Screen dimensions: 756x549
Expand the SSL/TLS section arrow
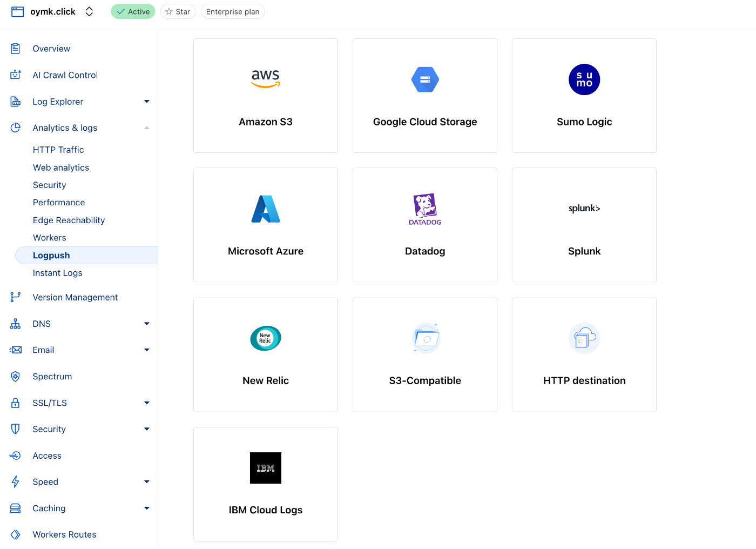coord(147,403)
